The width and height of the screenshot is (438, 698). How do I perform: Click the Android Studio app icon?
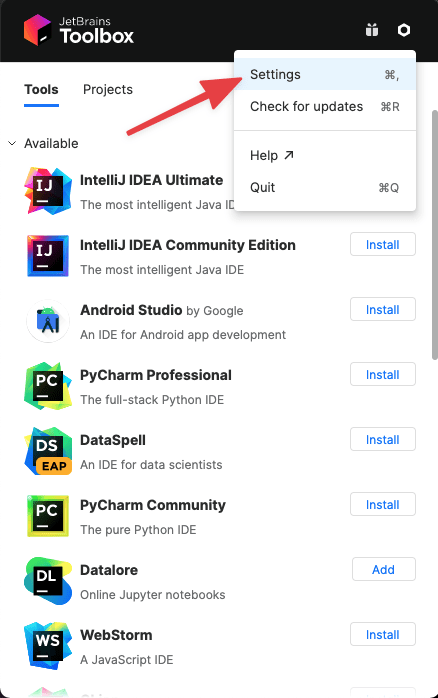(48, 321)
